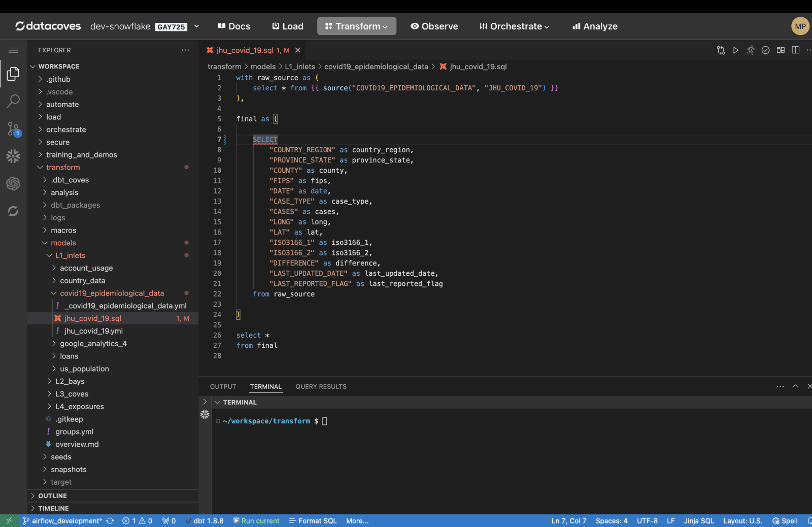Open the Explorer view in activity bar
The height and width of the screenshot is (527, 812).
click(13, 74)
